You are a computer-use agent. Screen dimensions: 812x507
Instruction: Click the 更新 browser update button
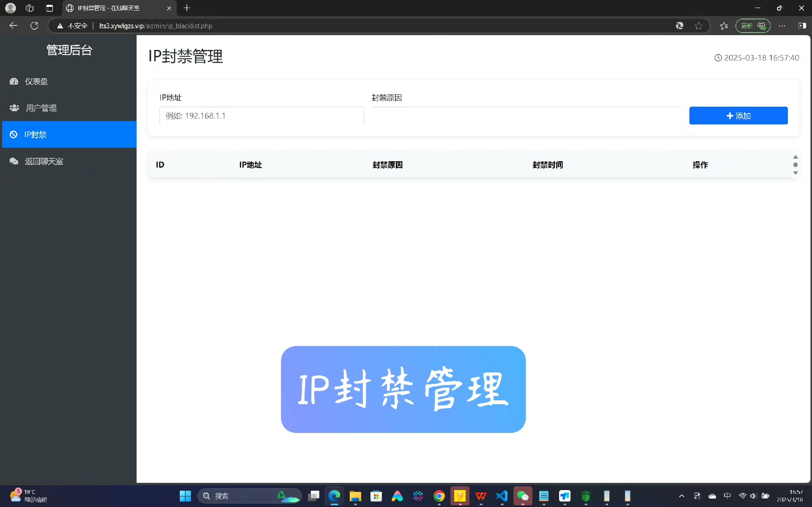pyautogui.click(x=753, y=26)
